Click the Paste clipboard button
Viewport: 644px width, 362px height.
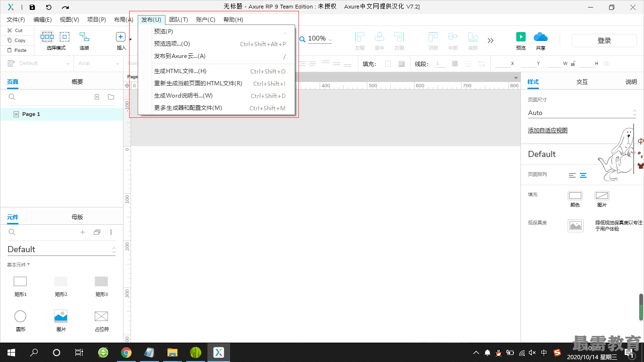coord(17,50)
